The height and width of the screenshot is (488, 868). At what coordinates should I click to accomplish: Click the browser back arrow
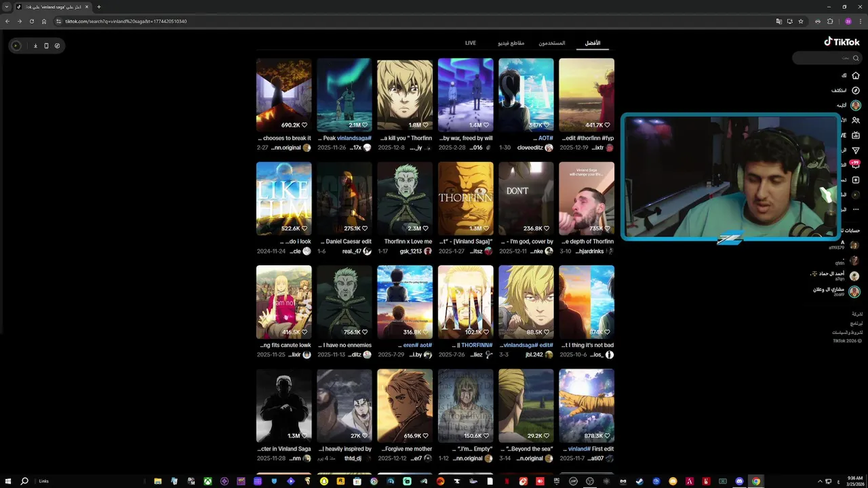7,21
